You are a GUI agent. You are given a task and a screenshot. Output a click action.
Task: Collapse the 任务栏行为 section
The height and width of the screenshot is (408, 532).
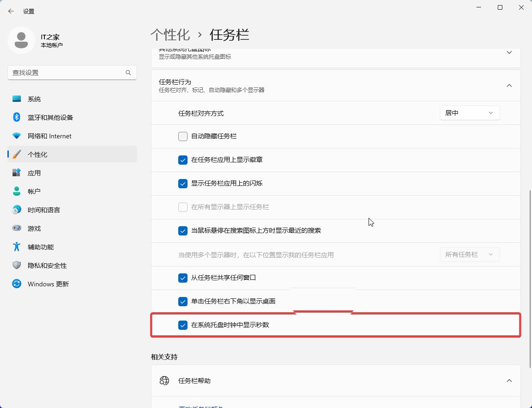pyautogui.click(x=509, y=85)
